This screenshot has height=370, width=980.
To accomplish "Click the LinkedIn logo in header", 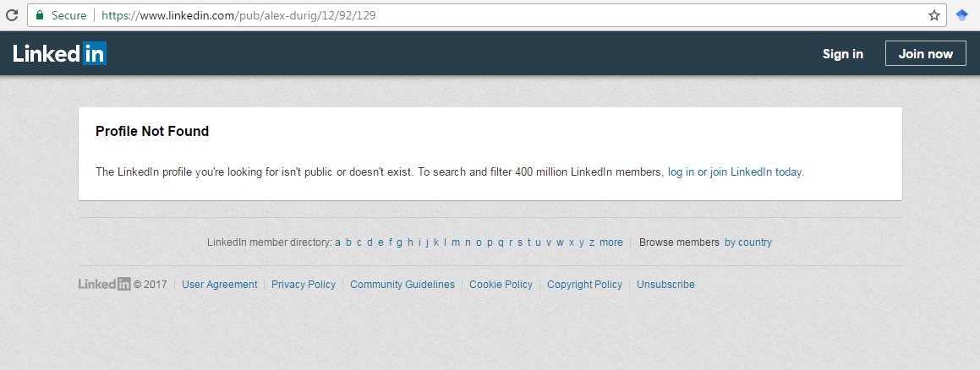I will click(x=59, y=54).
